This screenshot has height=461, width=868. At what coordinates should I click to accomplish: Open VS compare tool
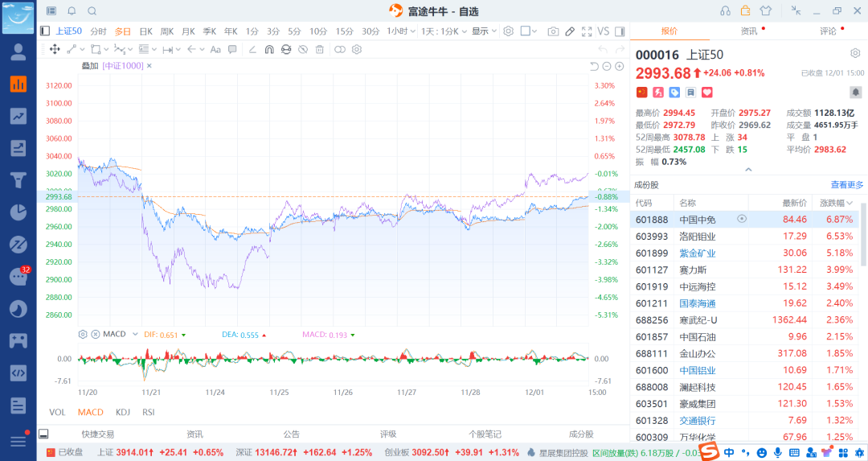604,31
